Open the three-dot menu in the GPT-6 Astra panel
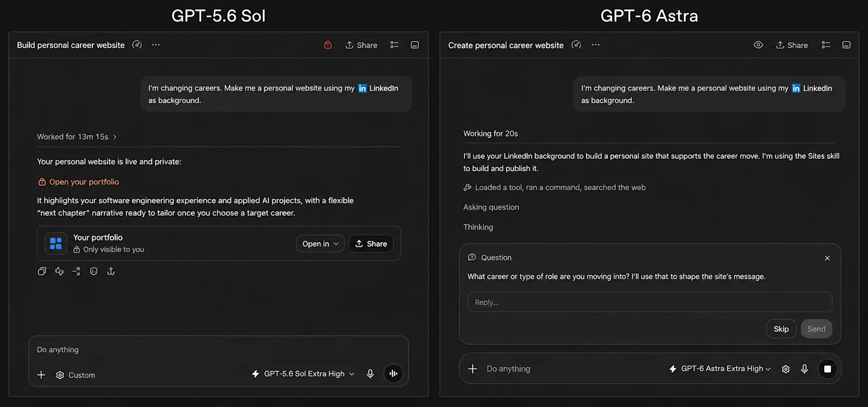The image size is (868, 407). (x=596, y=45)
